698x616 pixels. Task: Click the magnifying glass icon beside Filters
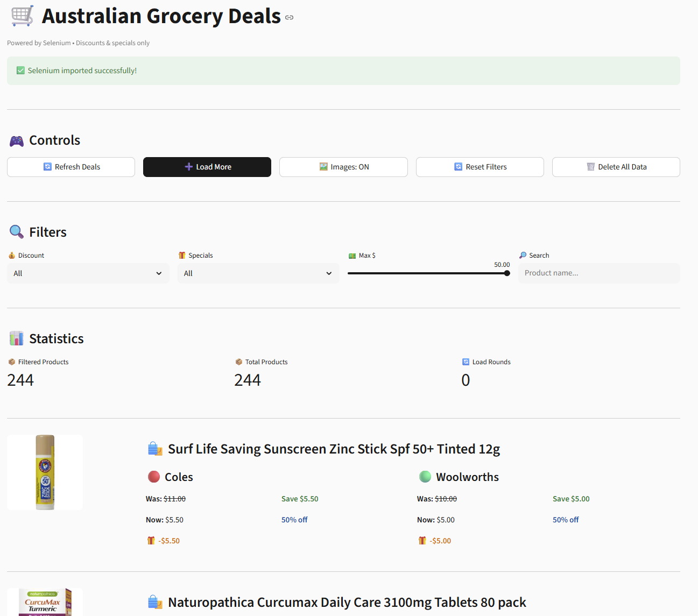[17, 232]
